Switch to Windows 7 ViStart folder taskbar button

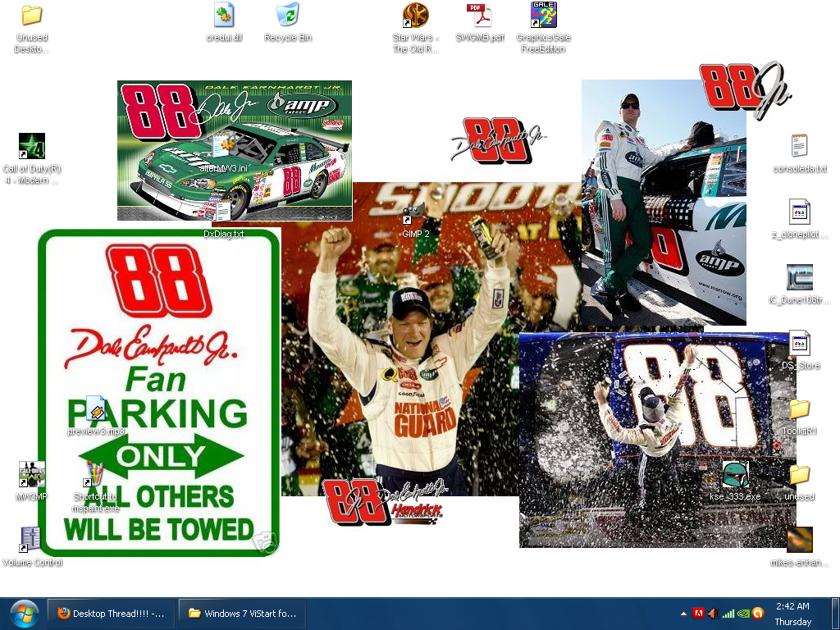[242, 614]
